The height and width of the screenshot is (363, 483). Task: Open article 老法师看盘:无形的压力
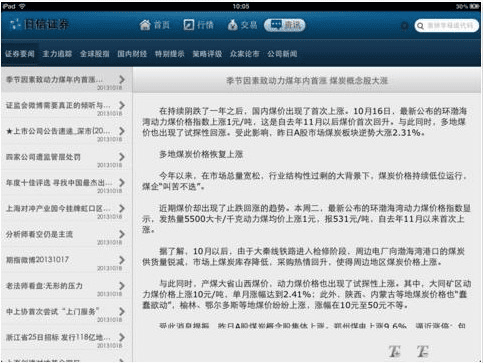(x=66, y=286)
